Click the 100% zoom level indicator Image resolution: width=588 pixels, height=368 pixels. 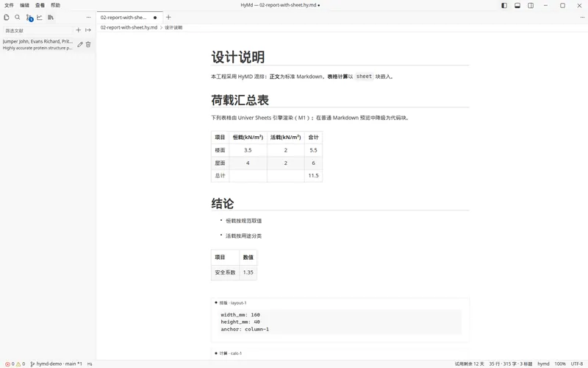(x=560, y=364)
